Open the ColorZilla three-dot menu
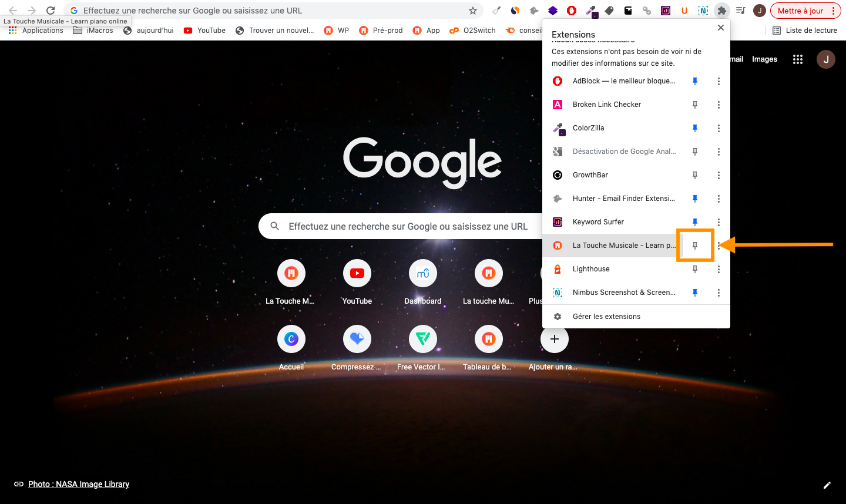Screen dimensions: 846x504 coord(719,128)
